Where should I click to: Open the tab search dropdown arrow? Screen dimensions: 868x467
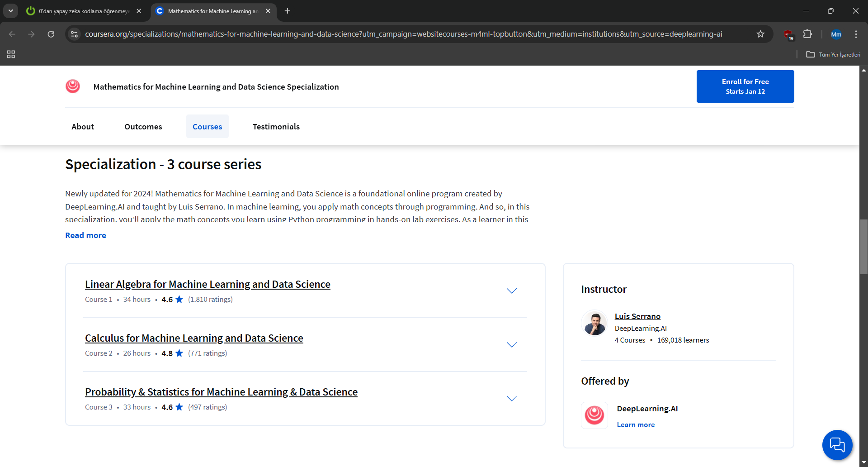pos(10,11)
